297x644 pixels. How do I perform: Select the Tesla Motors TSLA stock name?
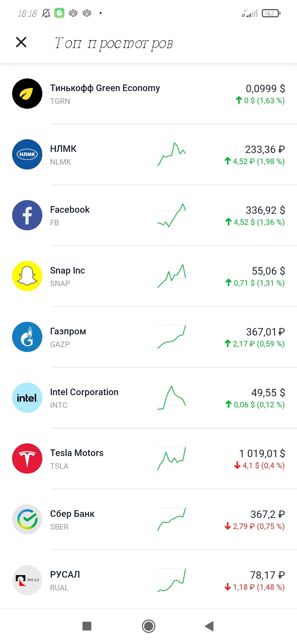pyautogui.click(x=77, y=459)
